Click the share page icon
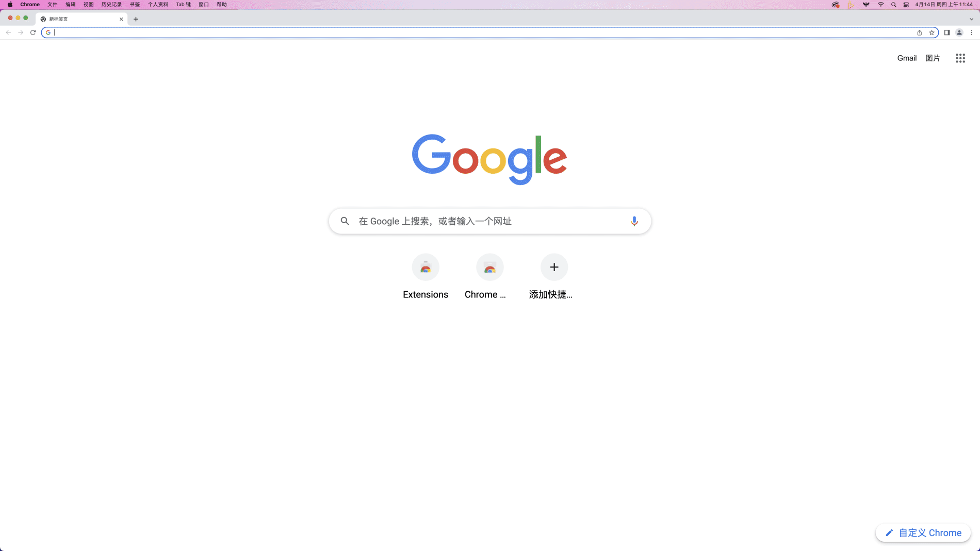This screenshot has height=551, width=980. [x=919, y=32]
